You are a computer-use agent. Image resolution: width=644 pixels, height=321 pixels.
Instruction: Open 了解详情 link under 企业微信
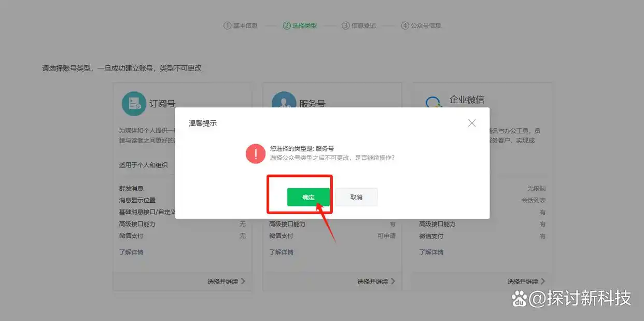click(431, 252)
